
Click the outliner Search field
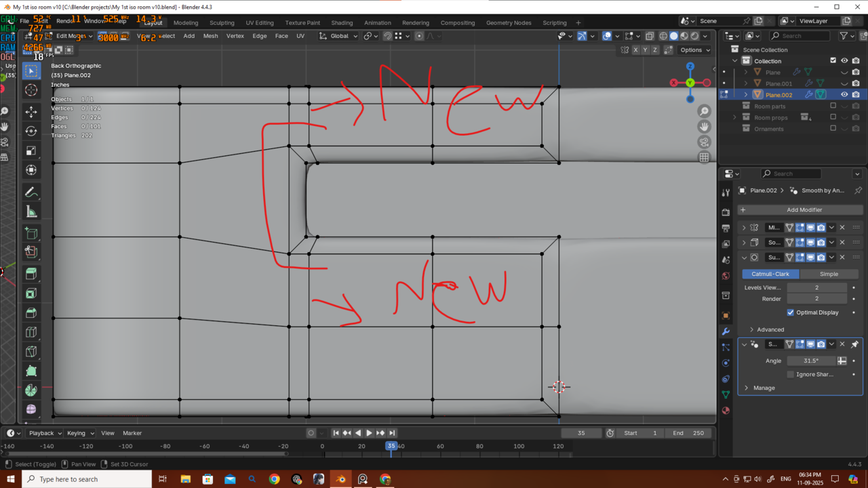pyautogui.click(x=799, y=36)
